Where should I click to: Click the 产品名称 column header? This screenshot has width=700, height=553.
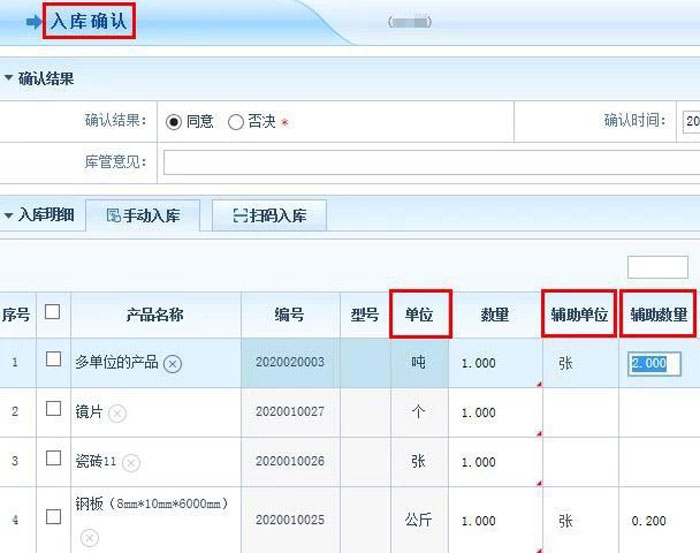[x=154, y=315]
